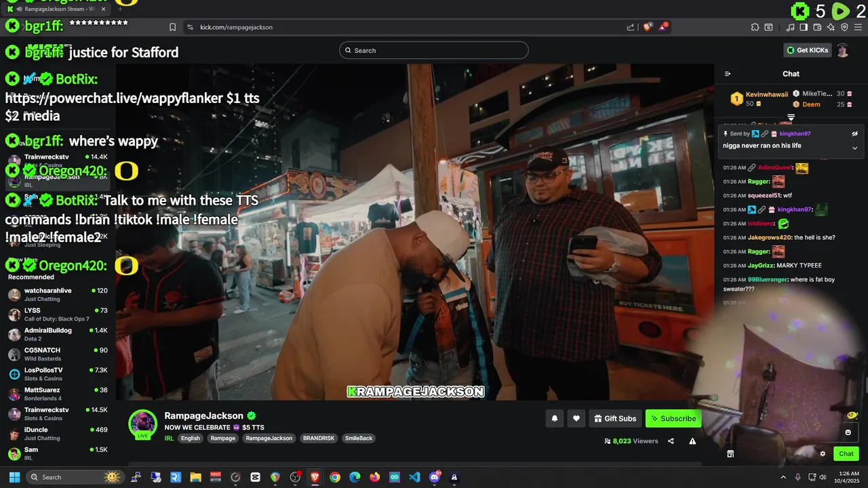The height and width of the screenshot is (488, 868).
Task: Open Discord from the taskbar
Action: [x=435, y=477]
